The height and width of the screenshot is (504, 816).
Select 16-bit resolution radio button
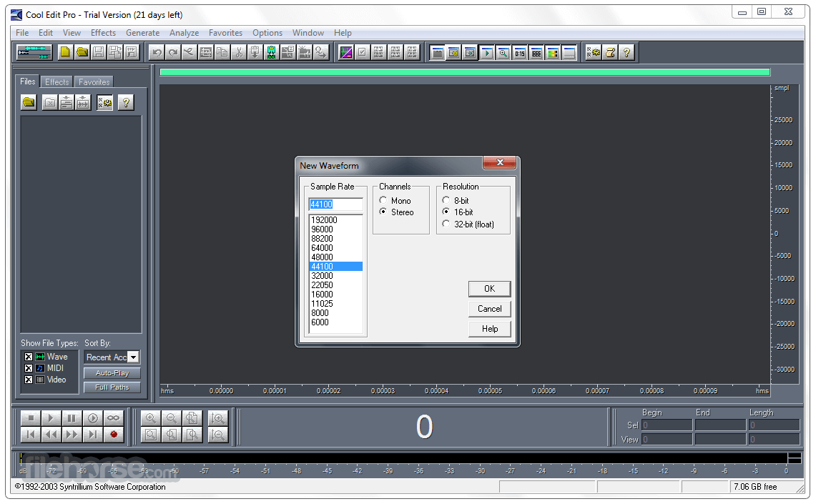click(446, 212)
